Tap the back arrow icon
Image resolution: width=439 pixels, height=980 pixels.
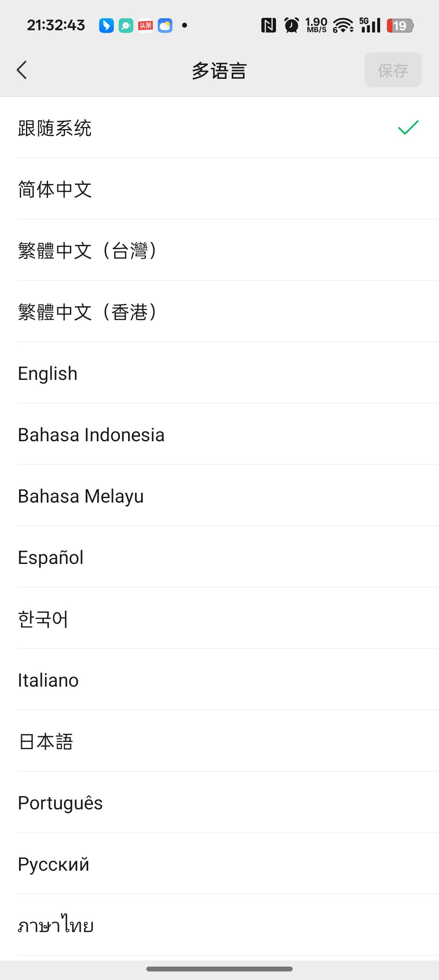click(22, 70)
